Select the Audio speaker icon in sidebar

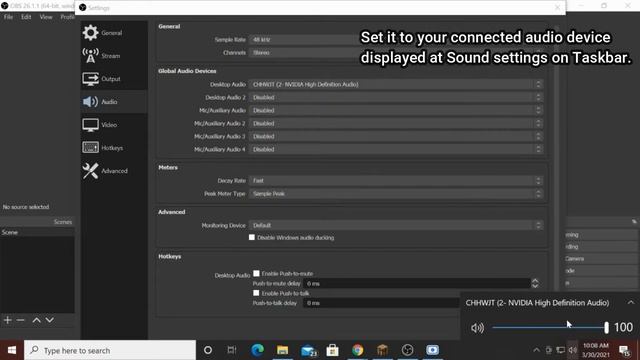click(x=90, y=102)
